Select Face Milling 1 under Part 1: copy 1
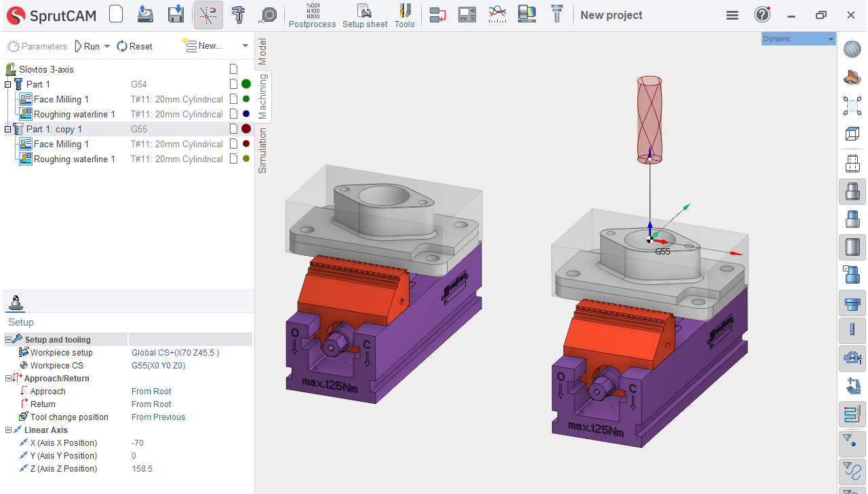This screenshot has height=494, width=868. click(x=62, y=144)
